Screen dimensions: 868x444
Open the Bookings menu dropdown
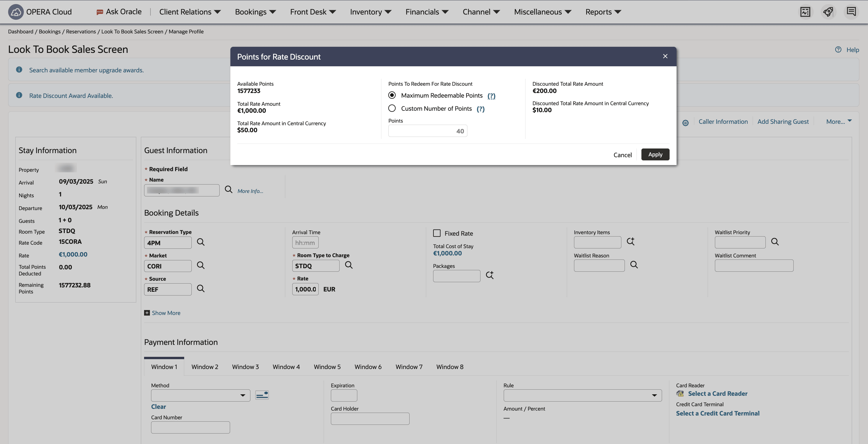[255, 12]
